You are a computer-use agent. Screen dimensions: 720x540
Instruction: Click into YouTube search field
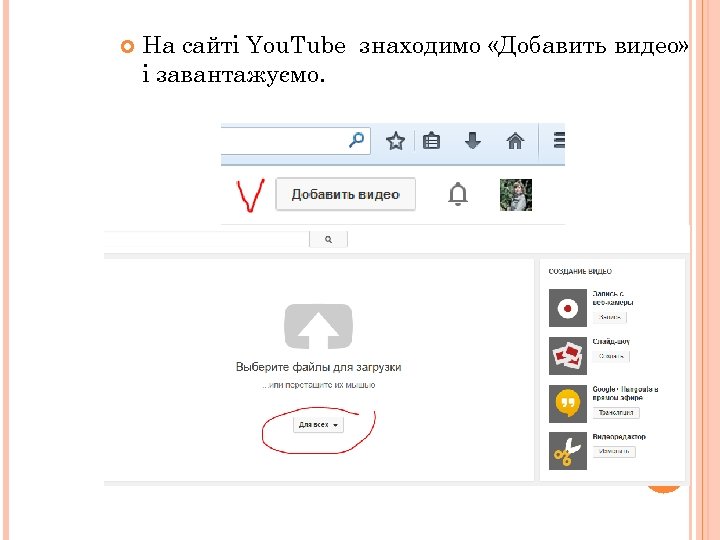[207, 239]
